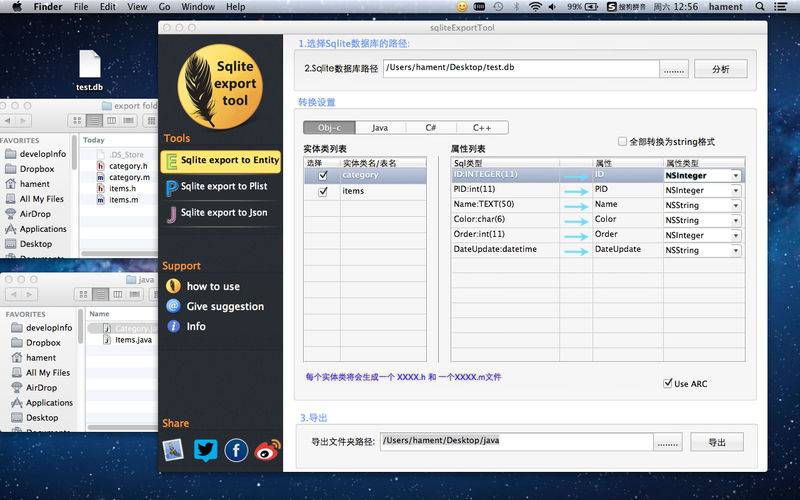The image size is (800, 500).
Task: Browse for the export folder path
Action: (668, 442)
